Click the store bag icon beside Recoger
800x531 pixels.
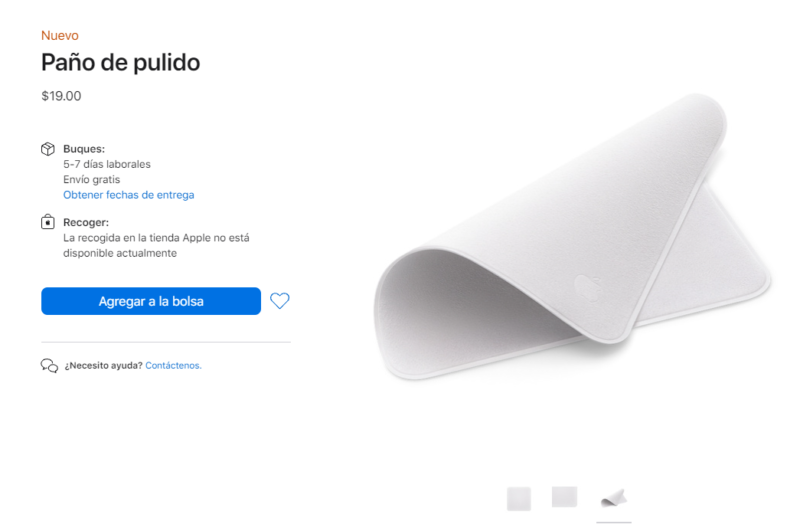[x=48, y=222]
